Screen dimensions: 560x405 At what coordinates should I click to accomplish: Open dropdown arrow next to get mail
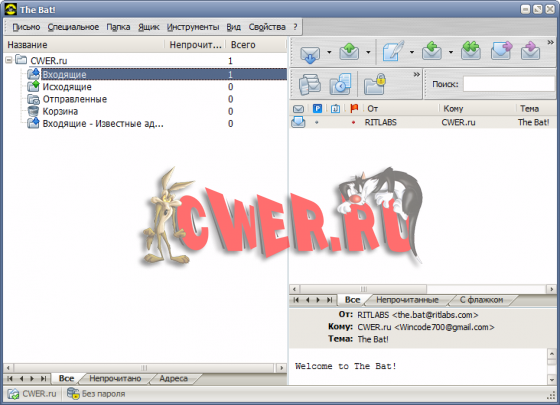pos(329,52)
